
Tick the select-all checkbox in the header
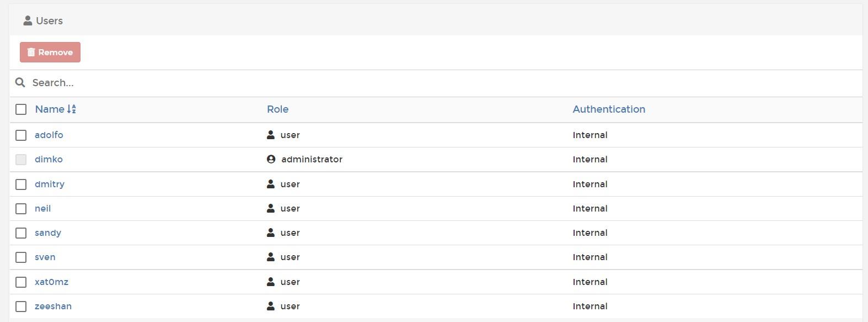pos(21,109)
